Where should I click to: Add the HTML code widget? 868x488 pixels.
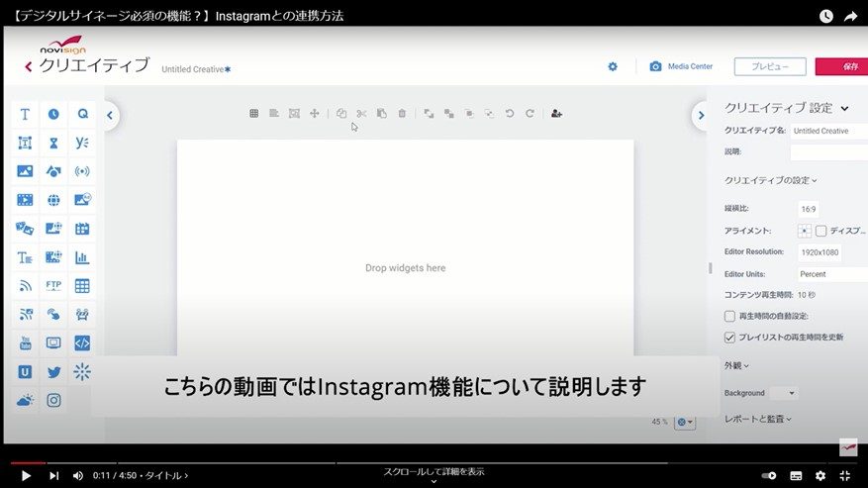(x=82, y=342)
